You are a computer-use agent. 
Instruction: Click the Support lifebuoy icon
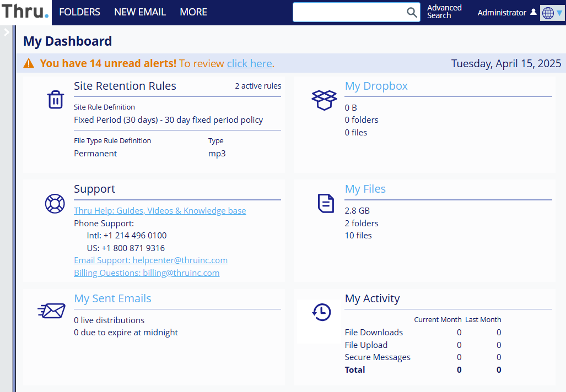coord(55,203)
